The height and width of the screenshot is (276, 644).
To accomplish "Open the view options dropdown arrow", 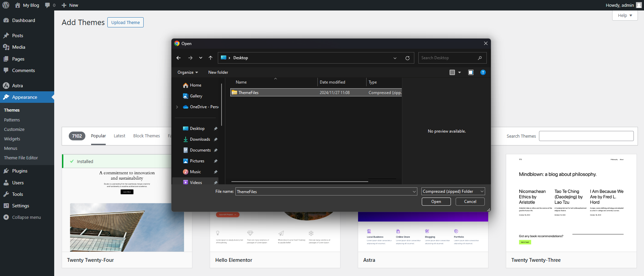I will click(459, 72).
